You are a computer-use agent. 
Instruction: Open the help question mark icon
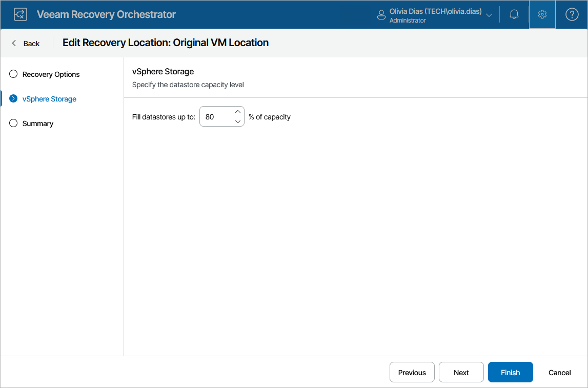pyautogui.click(x=572, y=14)
